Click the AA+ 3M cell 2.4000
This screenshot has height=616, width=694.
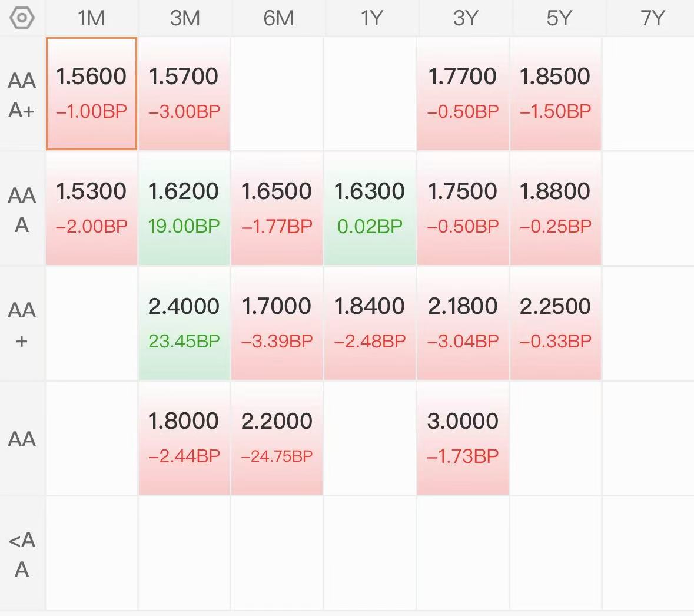(x=184, y=323)
